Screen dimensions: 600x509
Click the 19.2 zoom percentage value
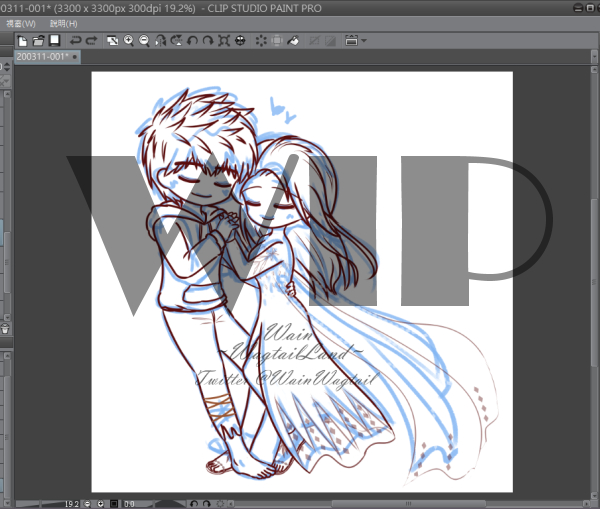click(x=71, y=504)
